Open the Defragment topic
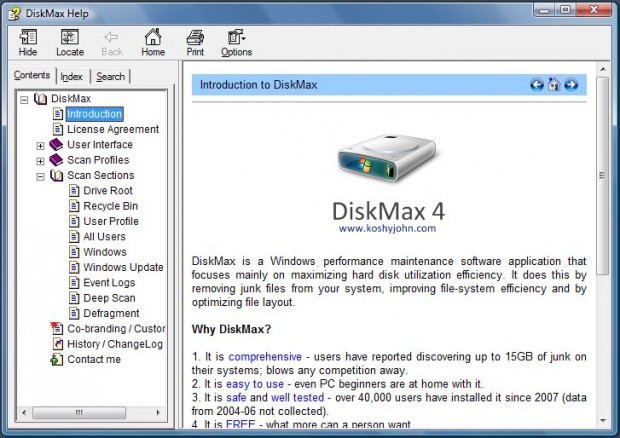The image size is (620, 438). tap(111, 313)
